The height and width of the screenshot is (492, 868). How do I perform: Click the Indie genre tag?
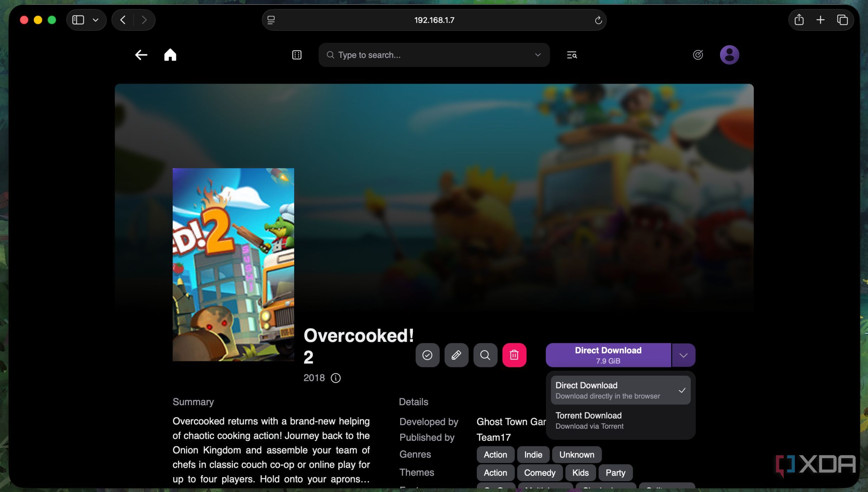click(x=533, y=454)
